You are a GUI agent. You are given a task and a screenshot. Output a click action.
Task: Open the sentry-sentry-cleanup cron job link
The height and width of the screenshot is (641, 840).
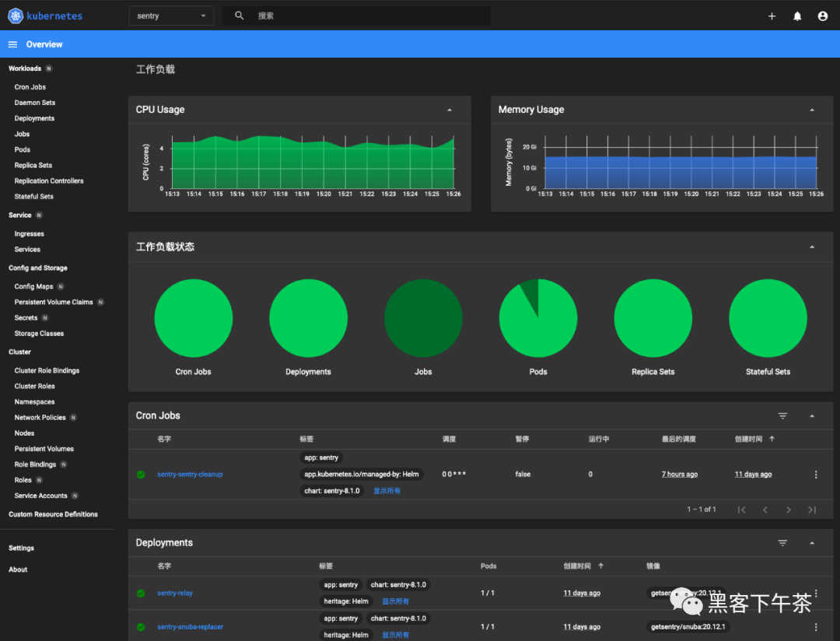pyautogui.click(x=190, y=475)
